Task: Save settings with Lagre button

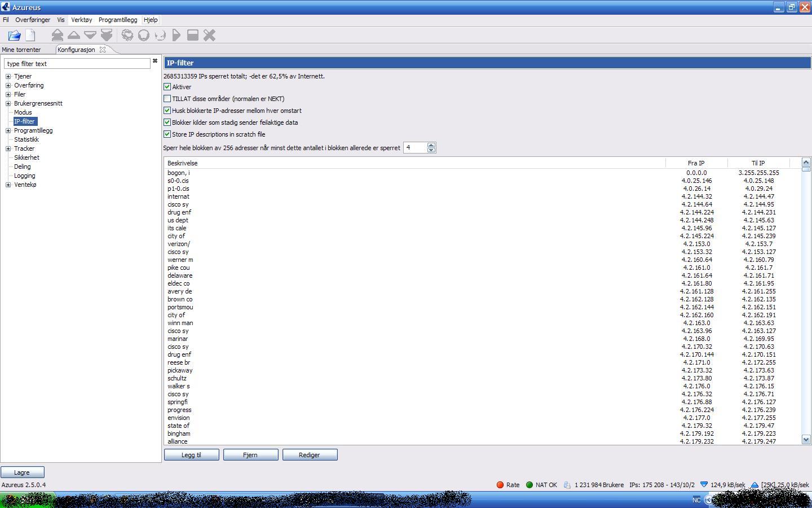Action: 22,472
